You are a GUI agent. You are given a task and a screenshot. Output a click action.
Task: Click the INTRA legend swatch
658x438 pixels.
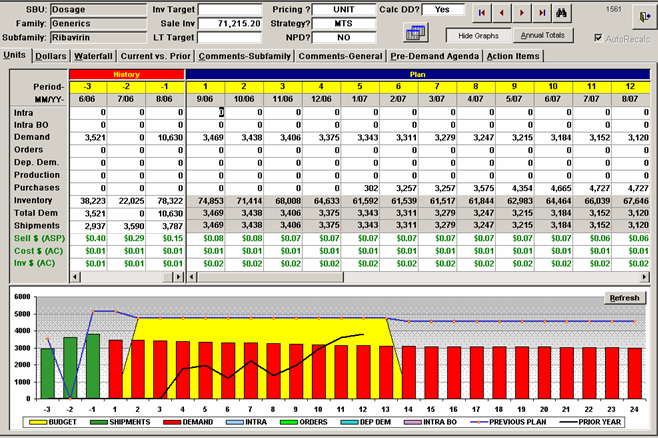pos(235,422)
